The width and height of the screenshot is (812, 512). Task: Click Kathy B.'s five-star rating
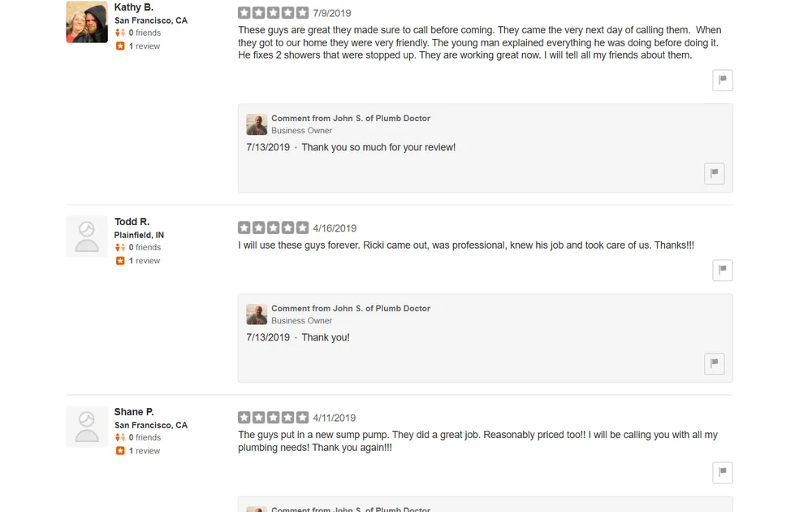click(x=273, y=13)
